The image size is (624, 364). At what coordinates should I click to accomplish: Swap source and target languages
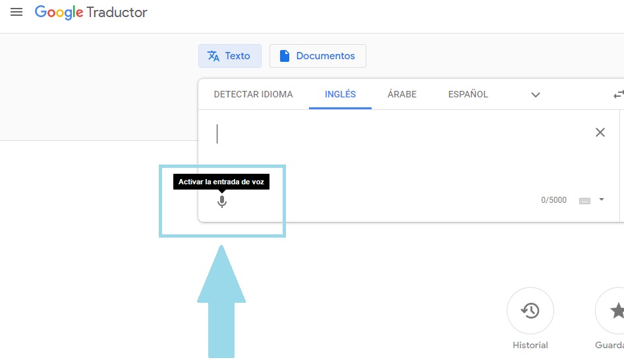coord(619,95)
